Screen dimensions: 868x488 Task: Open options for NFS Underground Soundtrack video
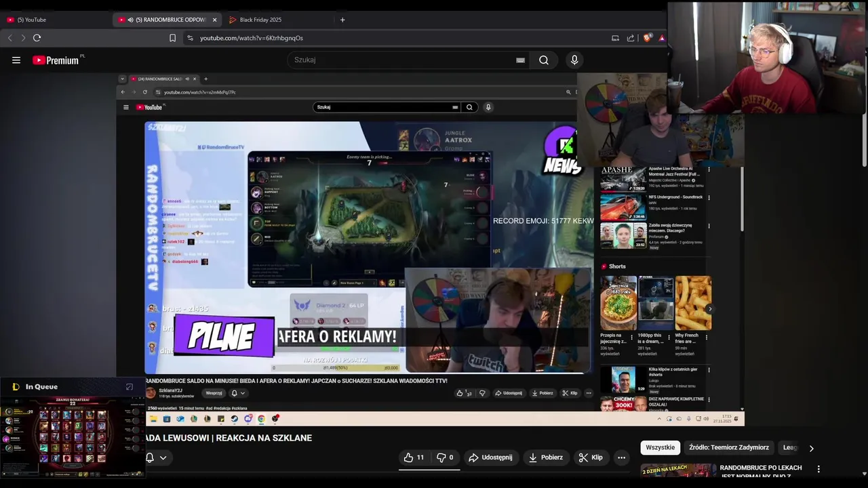point(709,198)
